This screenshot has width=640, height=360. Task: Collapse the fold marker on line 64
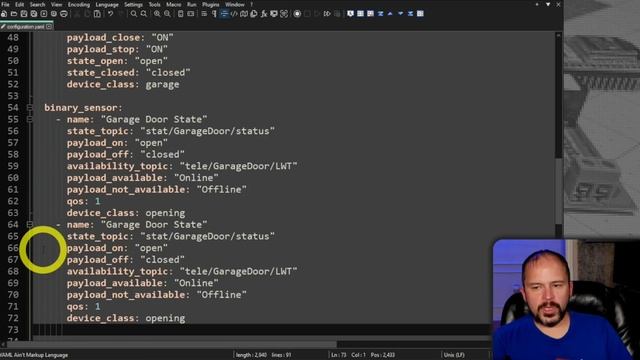pos(29,224)
